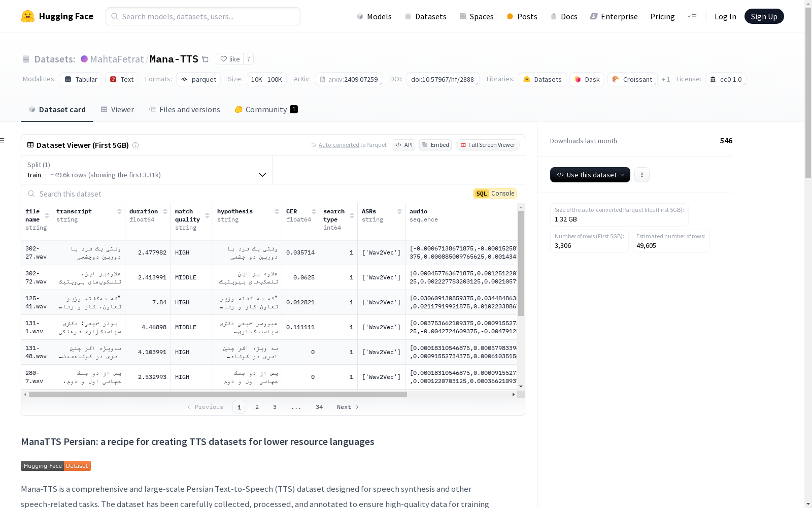Sort by the file name column
This screenshot has width=812, height=508.
tap(47, 215)
